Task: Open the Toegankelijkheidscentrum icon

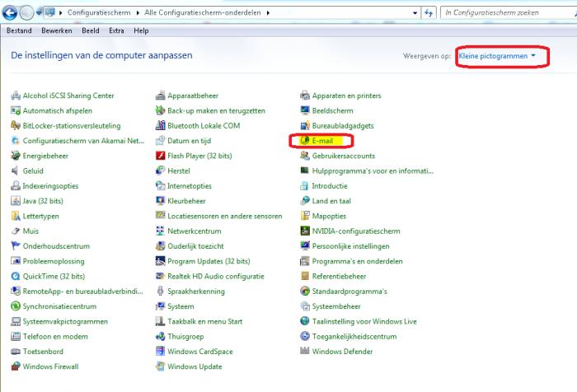Action: 305,337
